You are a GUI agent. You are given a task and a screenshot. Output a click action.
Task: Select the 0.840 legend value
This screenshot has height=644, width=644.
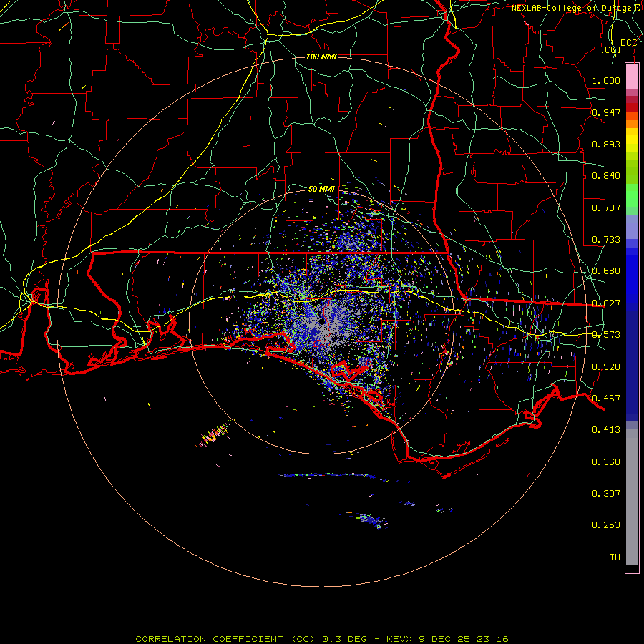click(606, 176)
